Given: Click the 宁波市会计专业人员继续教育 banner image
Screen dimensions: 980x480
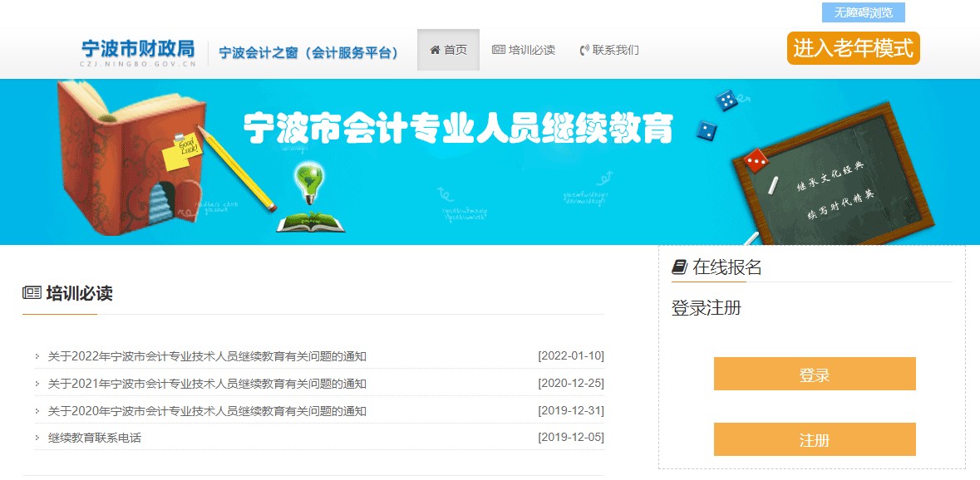Looking at the screenshot, I should (490, 162).
